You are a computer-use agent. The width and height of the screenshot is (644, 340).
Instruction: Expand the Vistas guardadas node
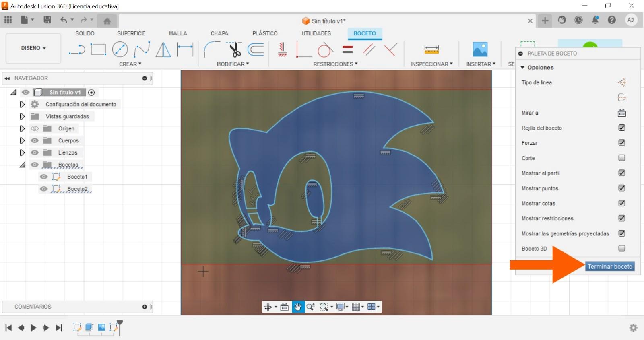pyautogui.click(x=22, y=116)
